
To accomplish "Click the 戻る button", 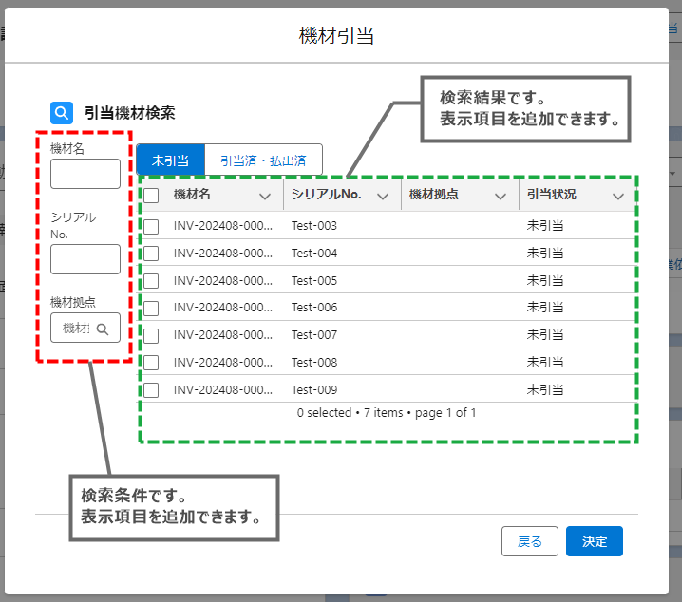I will 529,541.
